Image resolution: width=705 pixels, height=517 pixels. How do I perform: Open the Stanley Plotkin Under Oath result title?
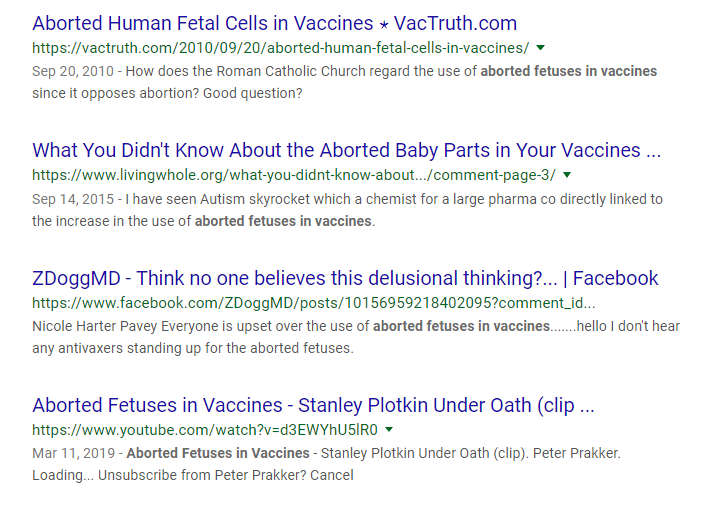(313, 405)
